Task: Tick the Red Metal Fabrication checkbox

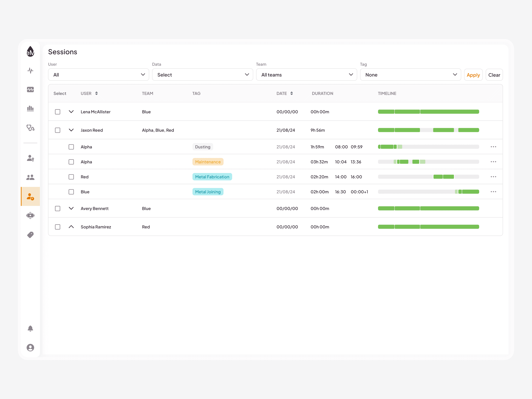Action: [71, 177]
